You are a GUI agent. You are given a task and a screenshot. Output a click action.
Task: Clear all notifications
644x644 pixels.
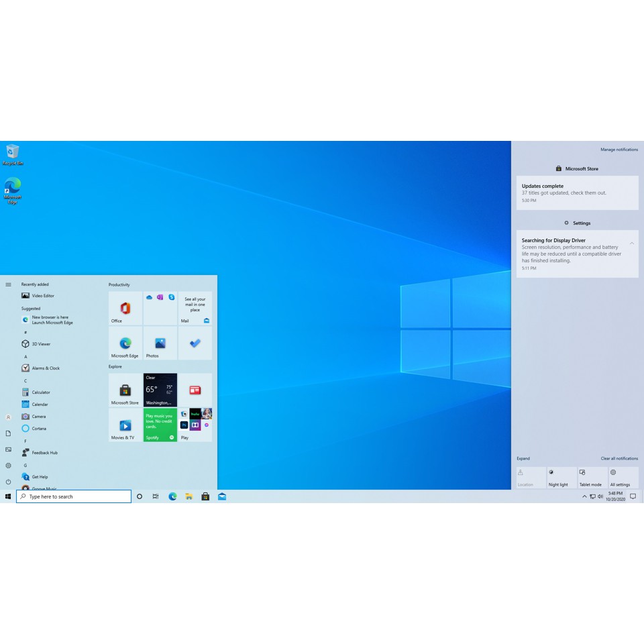click(x=619, y=458)
